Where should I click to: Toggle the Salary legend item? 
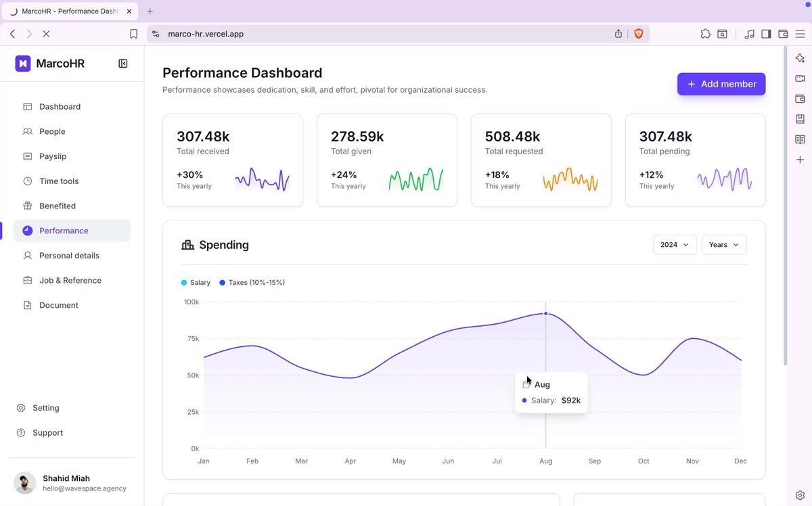pyautogui.click(x=196, y=283)
